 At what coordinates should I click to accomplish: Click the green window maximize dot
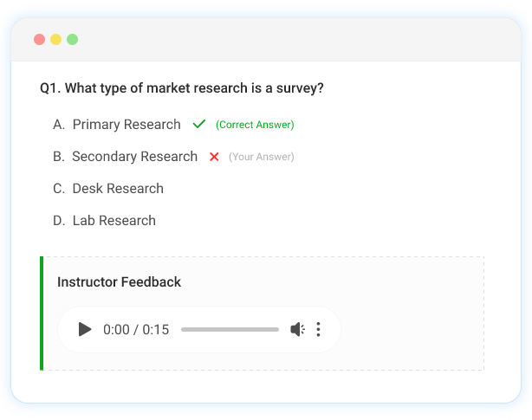click(x=72, y=40)
